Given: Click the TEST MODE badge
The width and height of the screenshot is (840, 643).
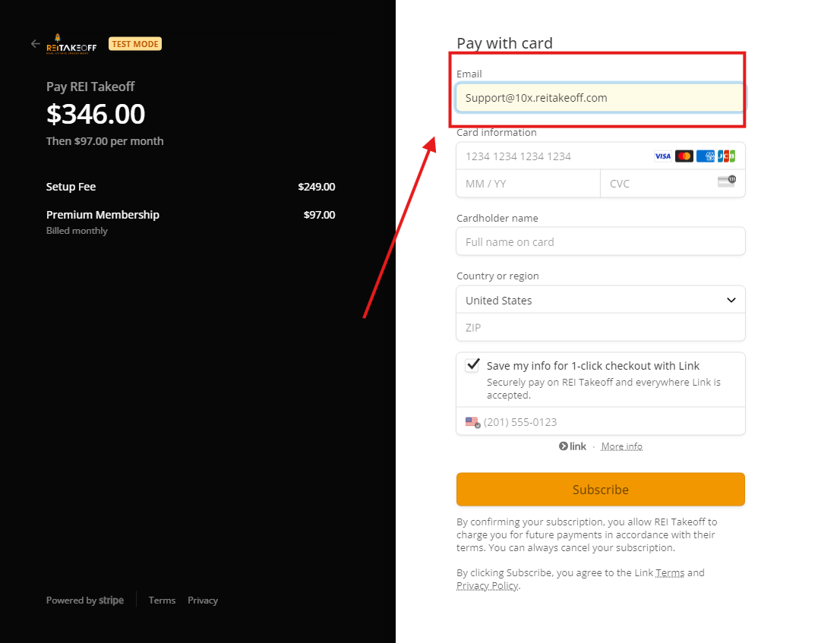Looking at the screenshot, I should [135, 44].
